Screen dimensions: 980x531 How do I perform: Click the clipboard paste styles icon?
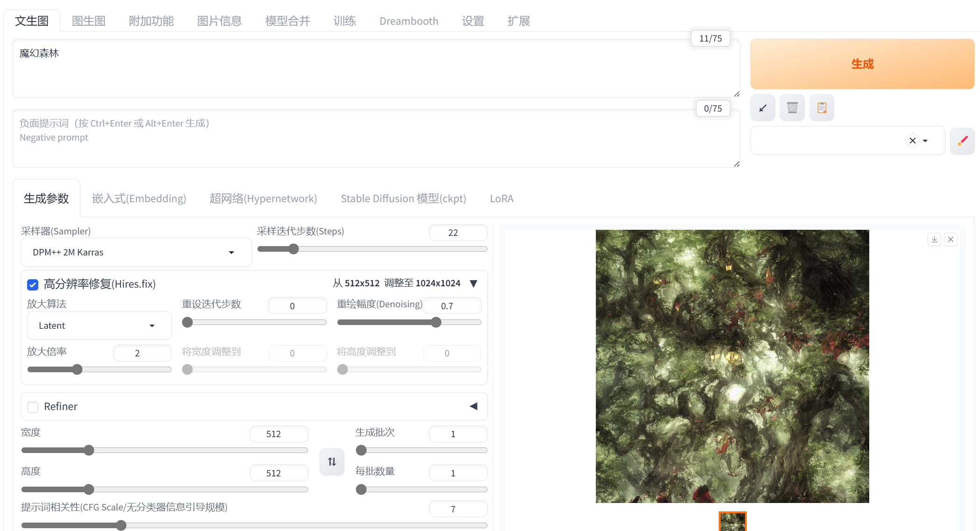coord(822,108)
